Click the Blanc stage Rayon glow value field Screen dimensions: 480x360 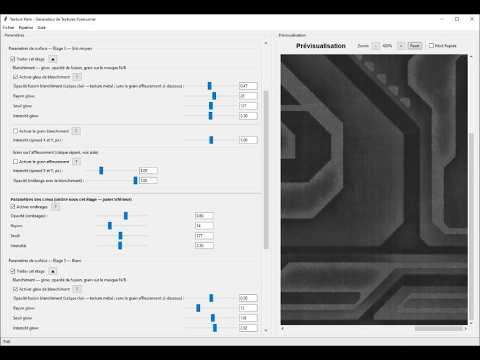coord(248,308)
